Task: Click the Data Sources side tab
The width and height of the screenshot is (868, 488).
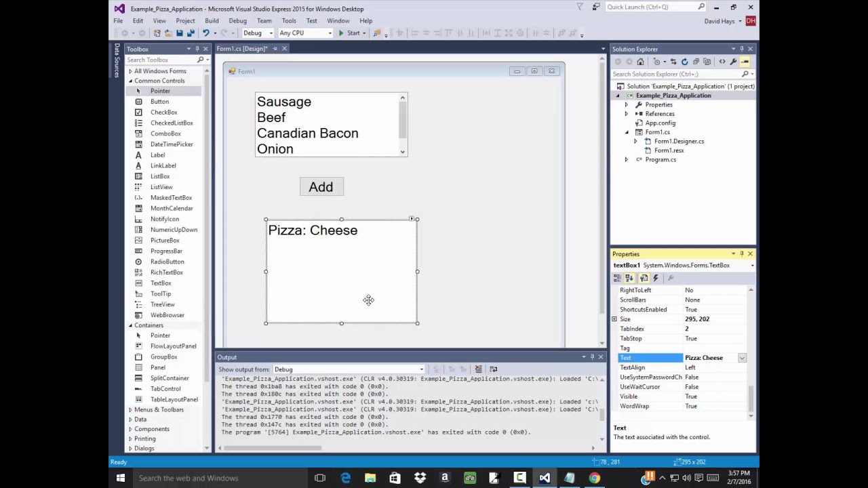Action: 117,61
